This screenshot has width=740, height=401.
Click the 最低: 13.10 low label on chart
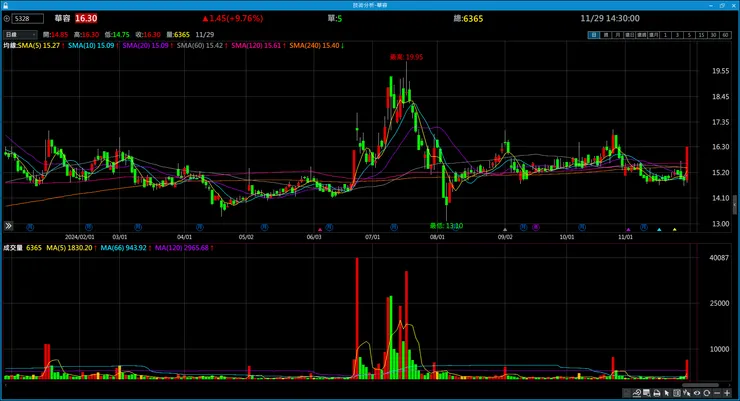click(446, 226)
